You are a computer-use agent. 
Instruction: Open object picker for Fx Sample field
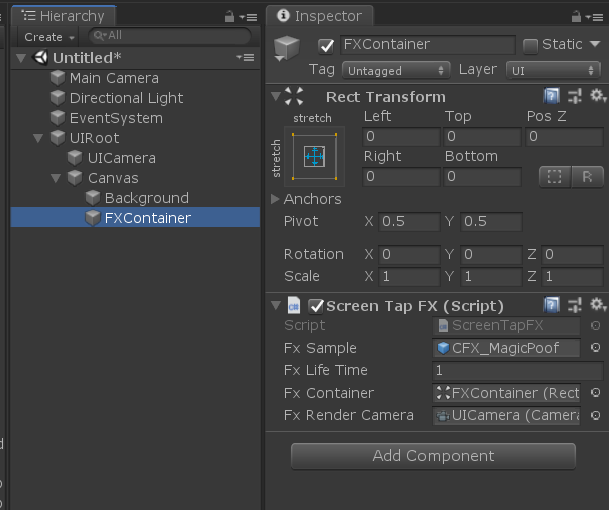[596, 348]
